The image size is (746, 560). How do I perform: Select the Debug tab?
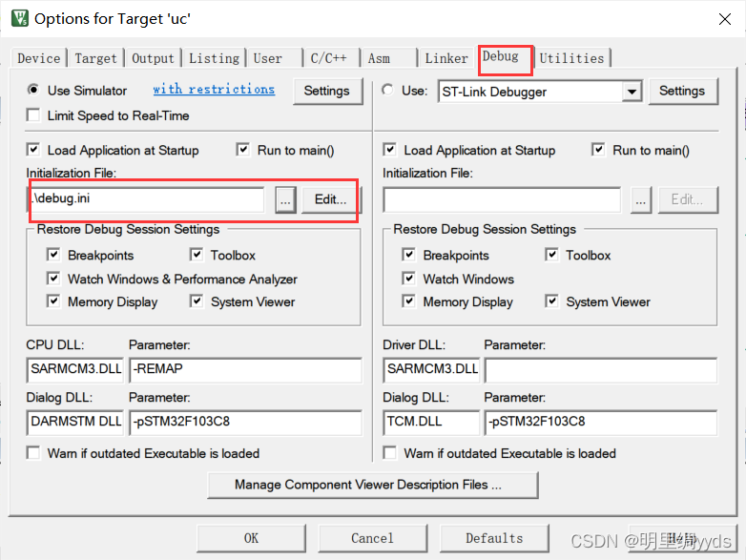coord(506,57)
